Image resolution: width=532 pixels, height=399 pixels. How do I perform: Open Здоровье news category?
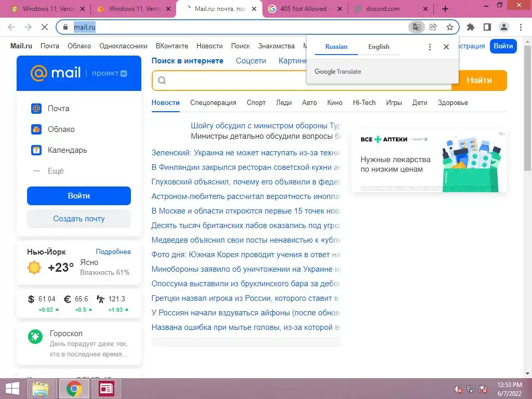(x=453, y=103)
